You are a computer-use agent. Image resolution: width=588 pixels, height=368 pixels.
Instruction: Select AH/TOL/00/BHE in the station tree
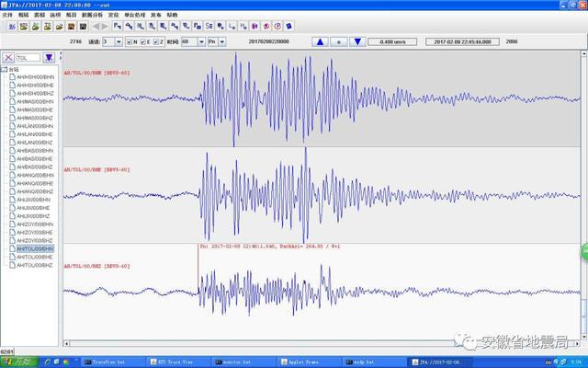(x=35, y=257)
